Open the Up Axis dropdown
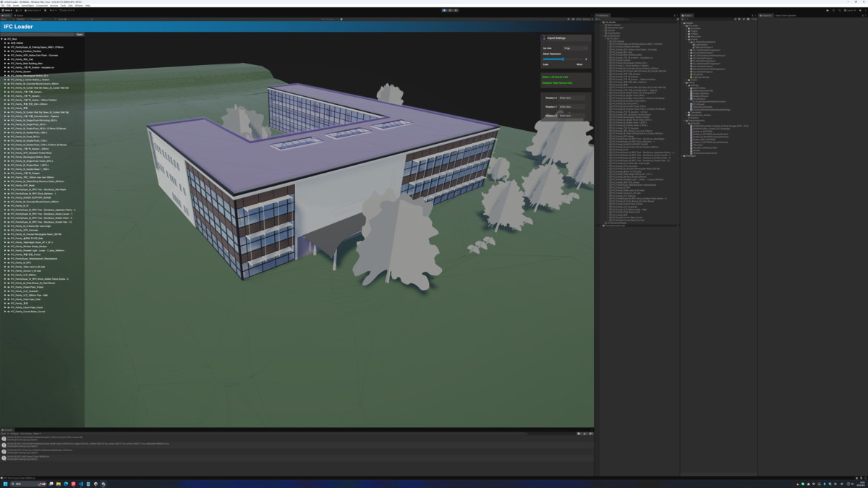Image resolution: width=868 pixels, height=488 pixels. point(575,48)
